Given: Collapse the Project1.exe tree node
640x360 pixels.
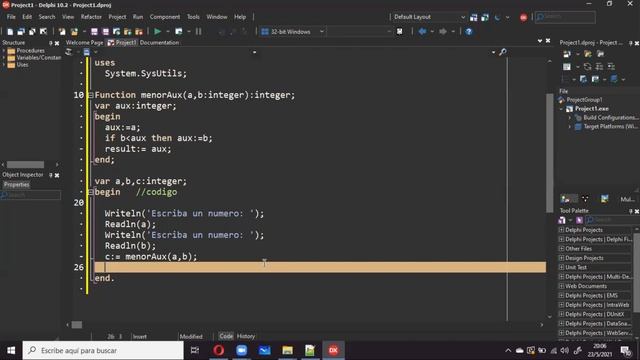Looking at the screenshot, I should [x=562, y=109].
